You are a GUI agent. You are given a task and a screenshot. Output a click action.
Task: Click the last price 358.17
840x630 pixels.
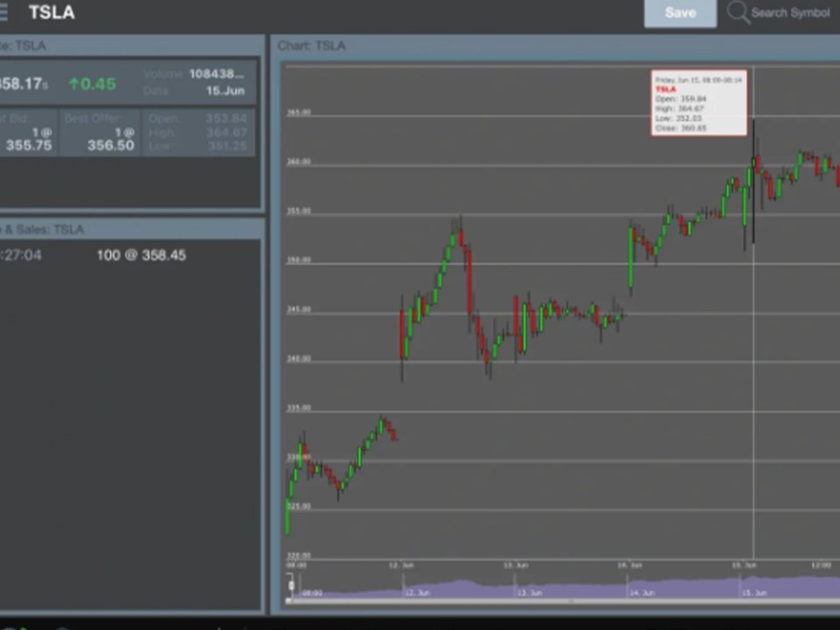pyautogui.click(x=23, y=84)
